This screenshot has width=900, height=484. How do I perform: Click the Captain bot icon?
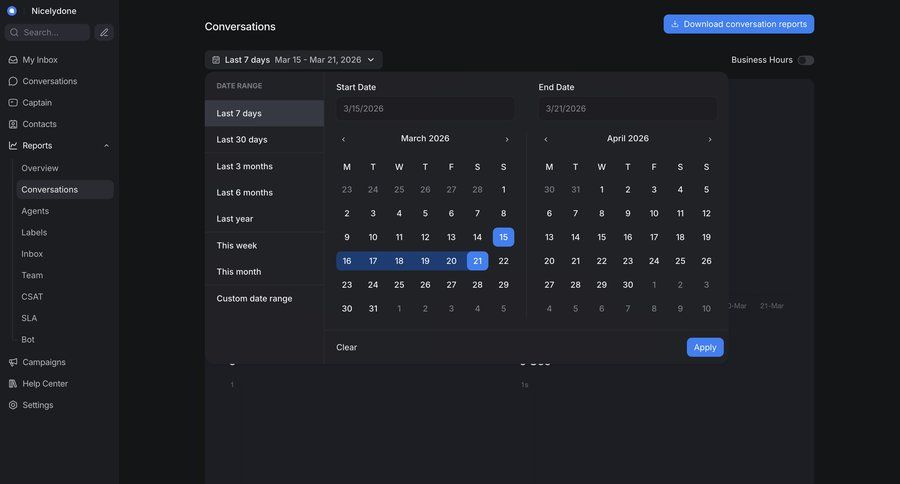click(x=13, y=103)
